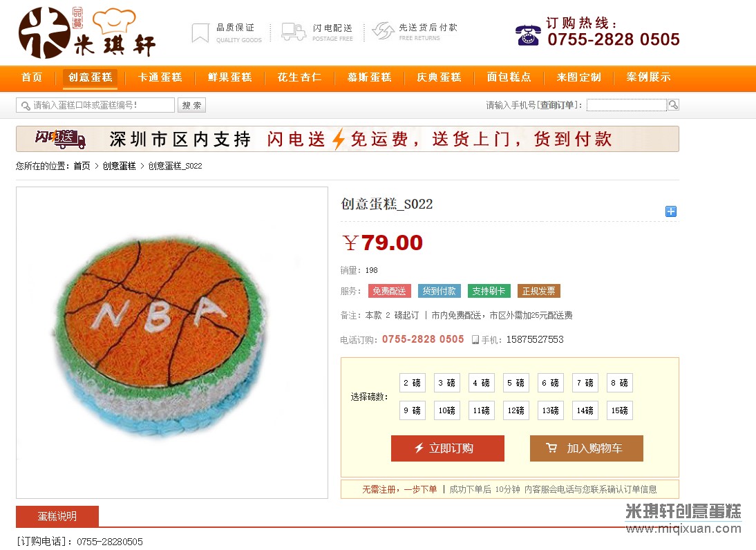Image resolution: width=756 pixels, height=550 pixels.
Task: Open the 卡通蛋糕 menu item
Action: pyautogui.click(x=160, y=77)
